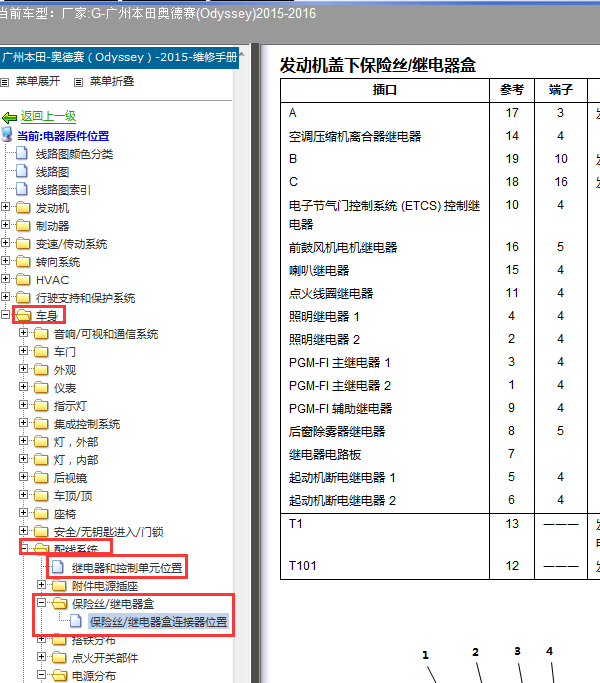Screen dimensions: 600x683
Task: Click the 行驶支持和保护系统 folder icon
Action: [x=23, y=298]
